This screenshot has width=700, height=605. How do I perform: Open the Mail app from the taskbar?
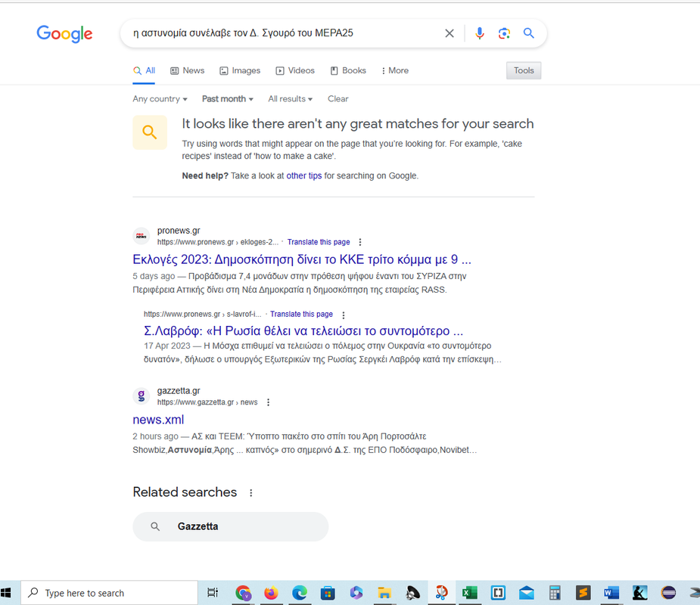tap(527, 593)
